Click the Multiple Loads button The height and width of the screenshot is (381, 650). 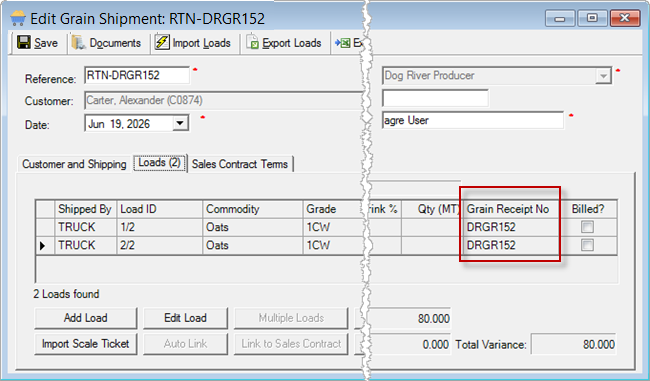pos(291,318)
